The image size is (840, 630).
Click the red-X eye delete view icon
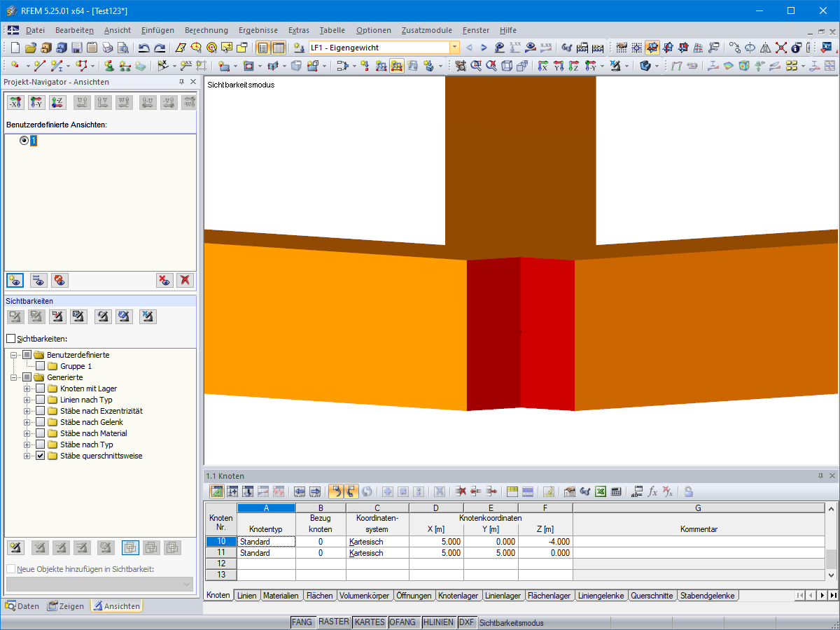[x=164, y=280]
